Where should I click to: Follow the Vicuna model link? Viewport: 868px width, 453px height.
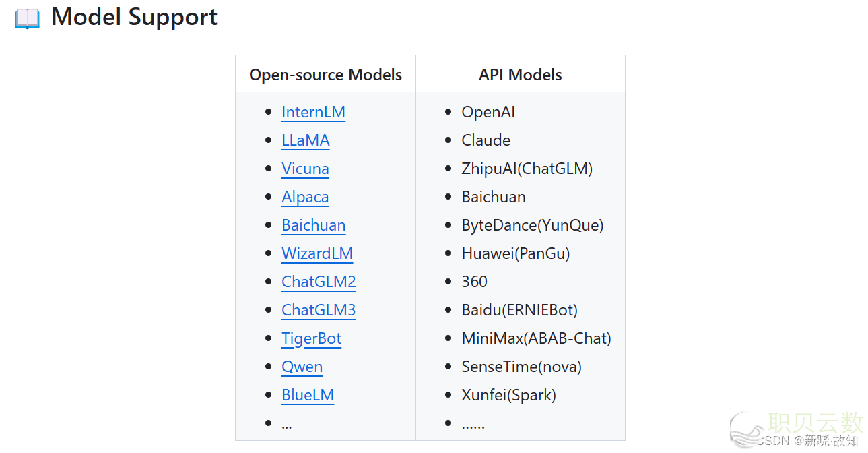coord(305,169)
